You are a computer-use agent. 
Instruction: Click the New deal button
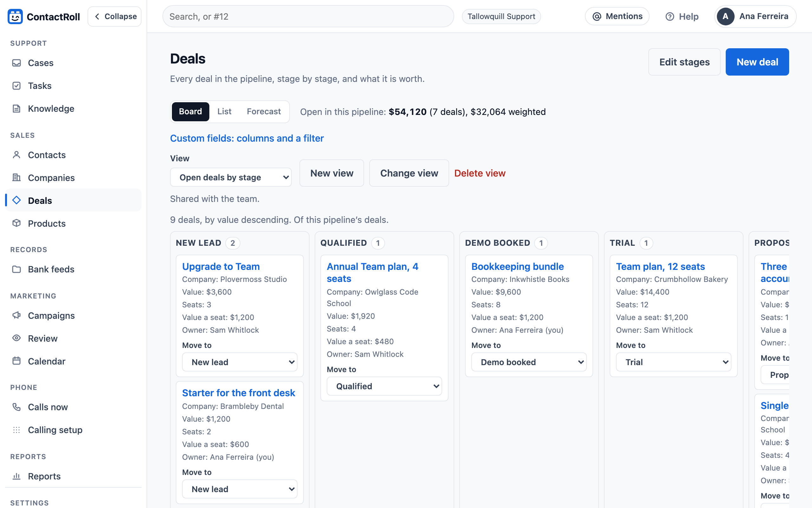(x=757, y=62)
